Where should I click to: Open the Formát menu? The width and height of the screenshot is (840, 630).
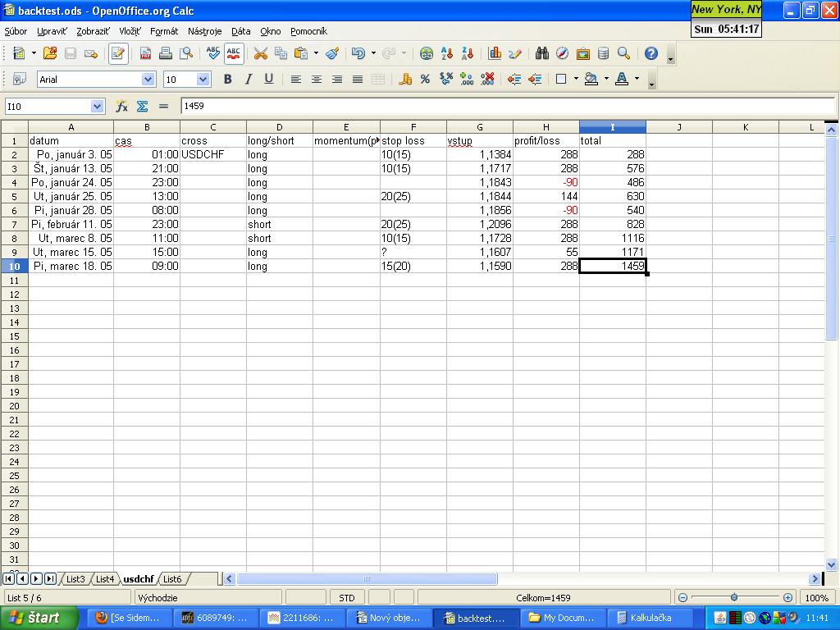(x=164, y=31)
